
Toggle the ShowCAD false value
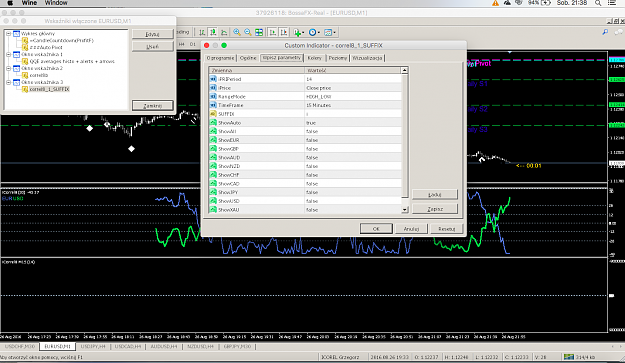click(x=353, y=184)
